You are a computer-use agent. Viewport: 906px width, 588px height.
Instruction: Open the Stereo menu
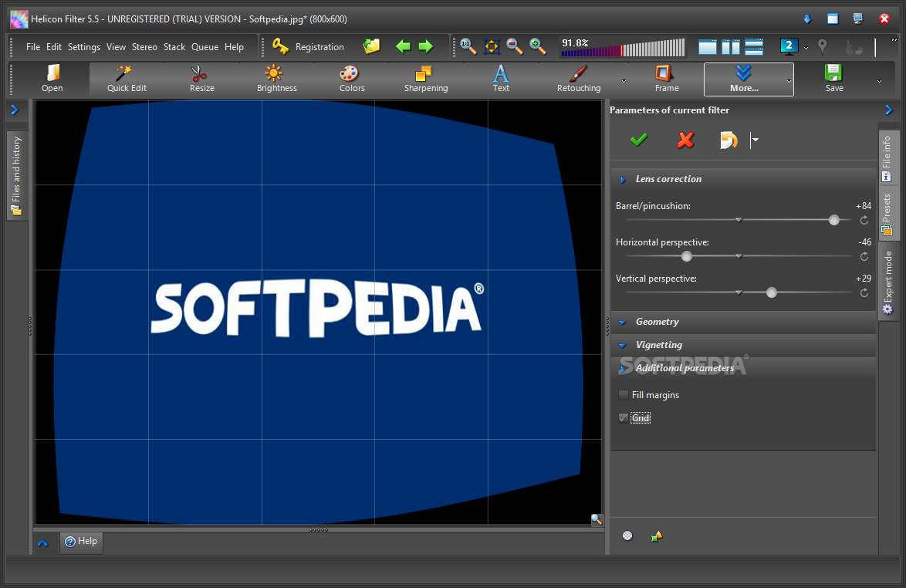[144, 47]
